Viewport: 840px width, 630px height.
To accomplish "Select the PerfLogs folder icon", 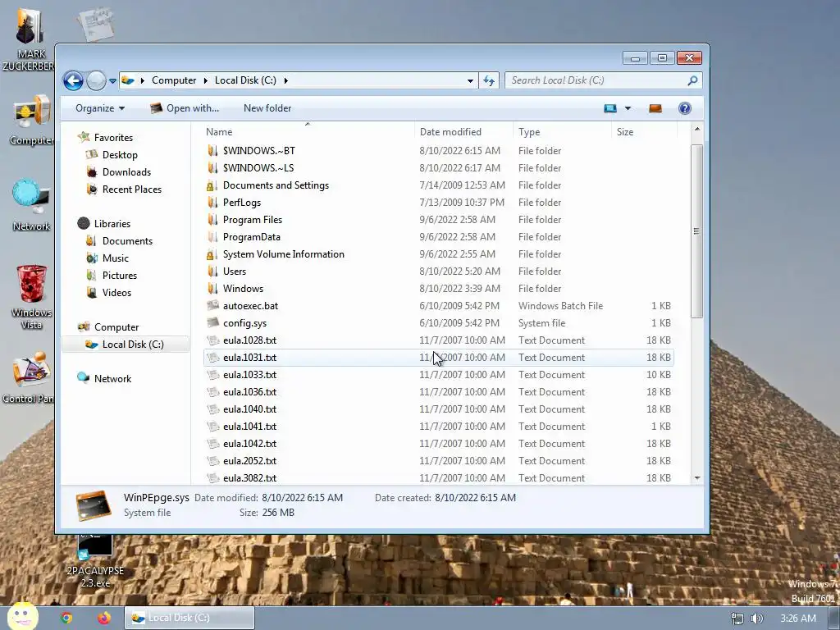I will (212, 203).
